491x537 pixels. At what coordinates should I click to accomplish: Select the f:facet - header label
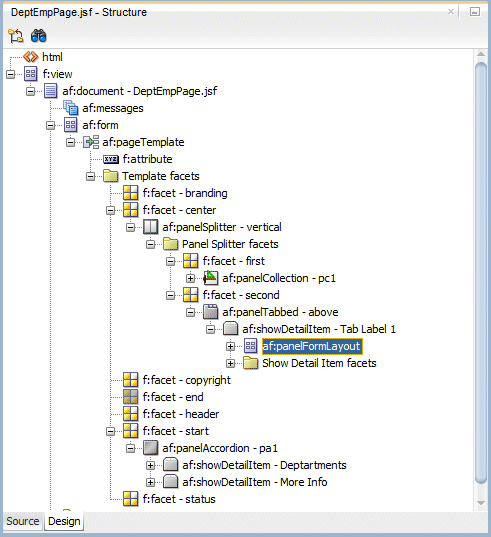(x=181, y=414)
